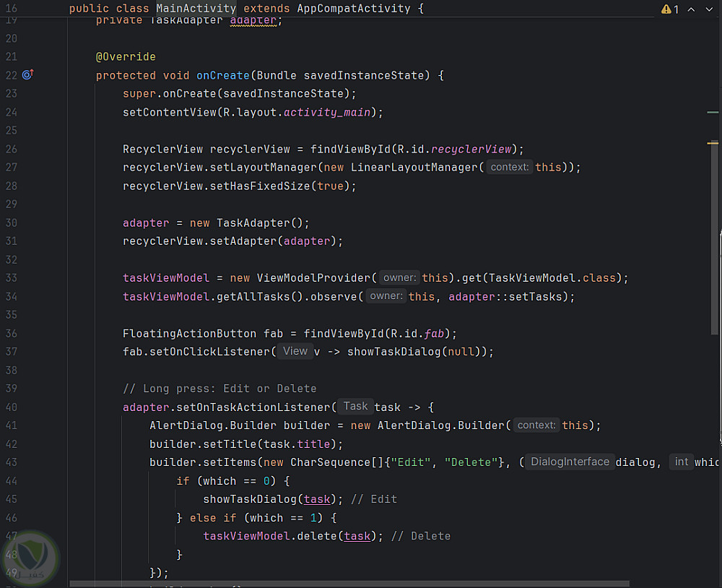Click the yellow warning stripe on scrollbar
This screenshot has width=722, height=588.
click(713, 143)
